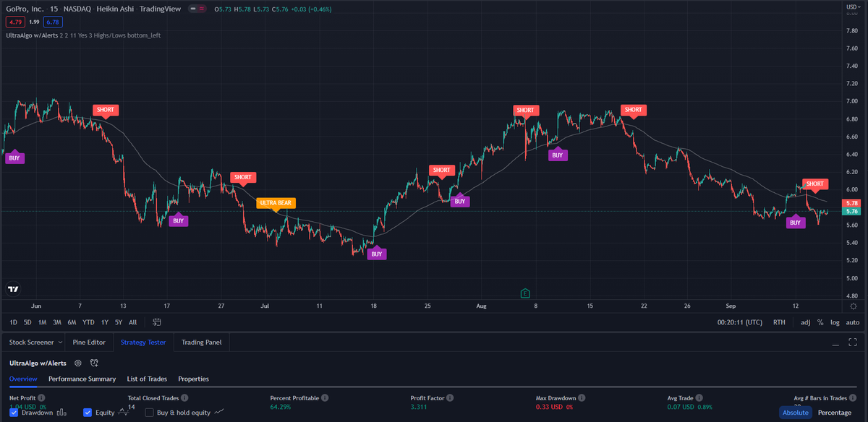
Task: Enable the Buy & hold equity checkbox
Action: [150, 413]
